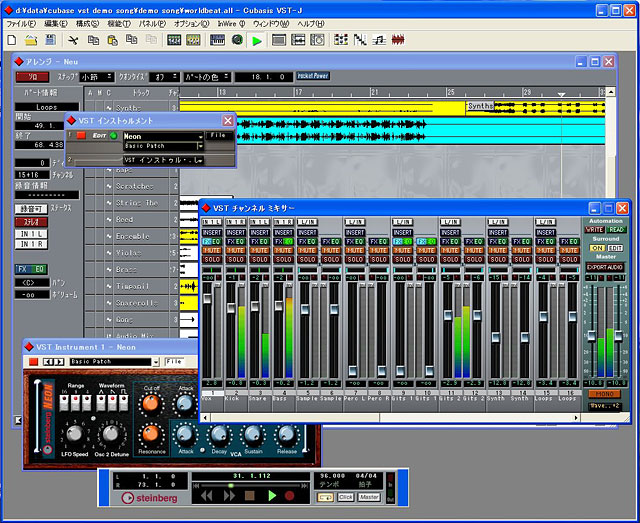Open the ファイル(F) menu

click(x=21, y=24)
